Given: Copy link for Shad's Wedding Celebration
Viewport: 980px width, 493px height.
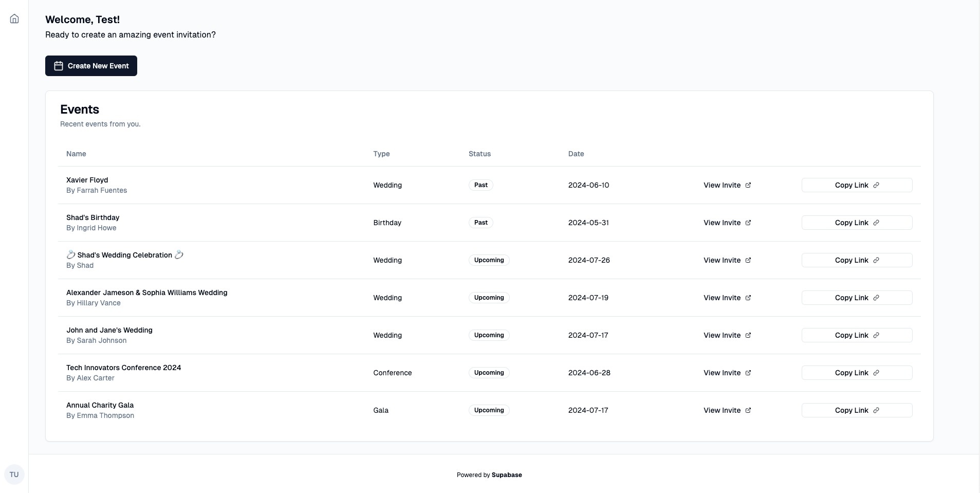Looking at the screenshot, I should (x=856, y=260).
